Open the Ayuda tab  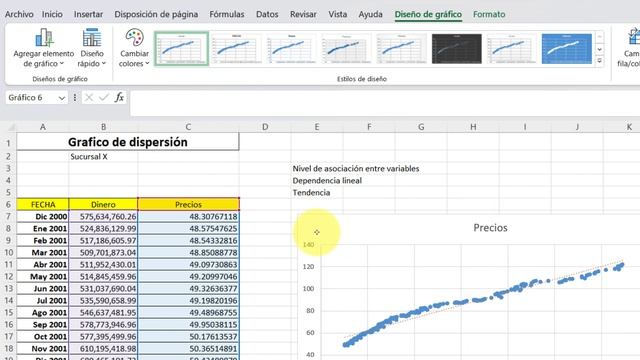(370, 14)
